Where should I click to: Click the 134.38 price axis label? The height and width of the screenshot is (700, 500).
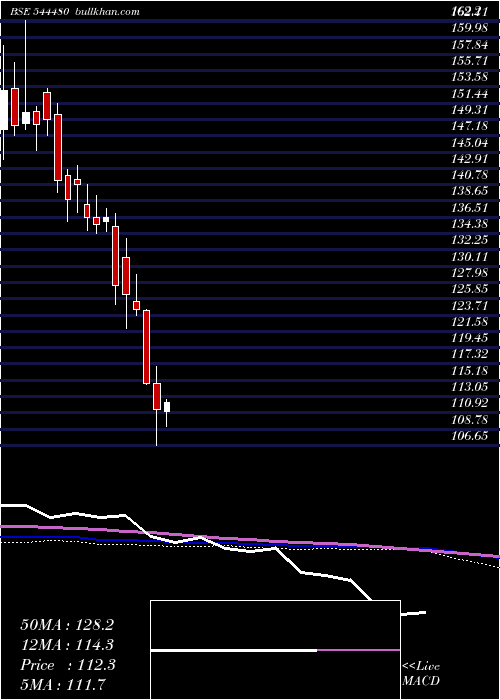468,224
